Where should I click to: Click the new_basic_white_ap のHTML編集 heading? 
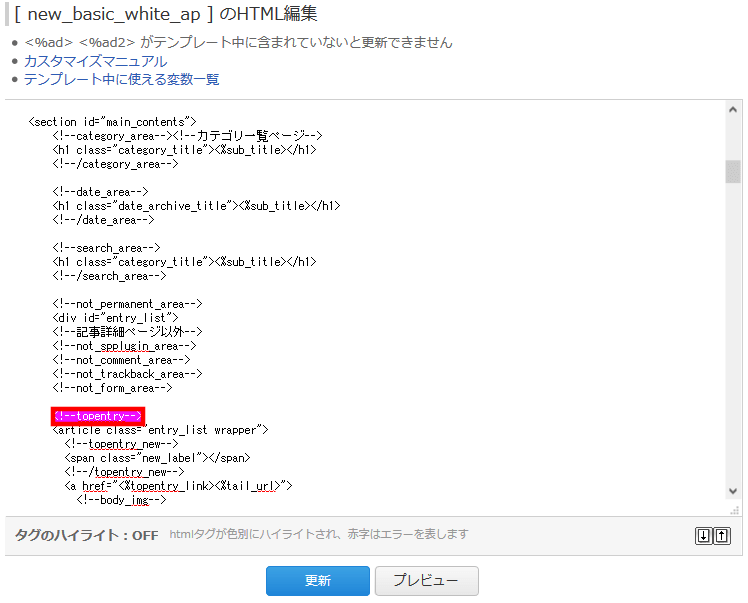[166, 14]
